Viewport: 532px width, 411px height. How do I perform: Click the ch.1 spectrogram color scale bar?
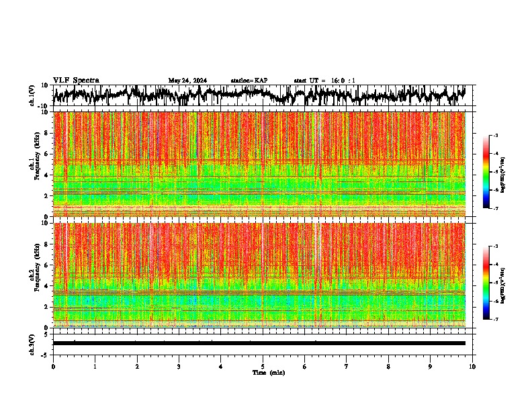(x=486, y=172)
